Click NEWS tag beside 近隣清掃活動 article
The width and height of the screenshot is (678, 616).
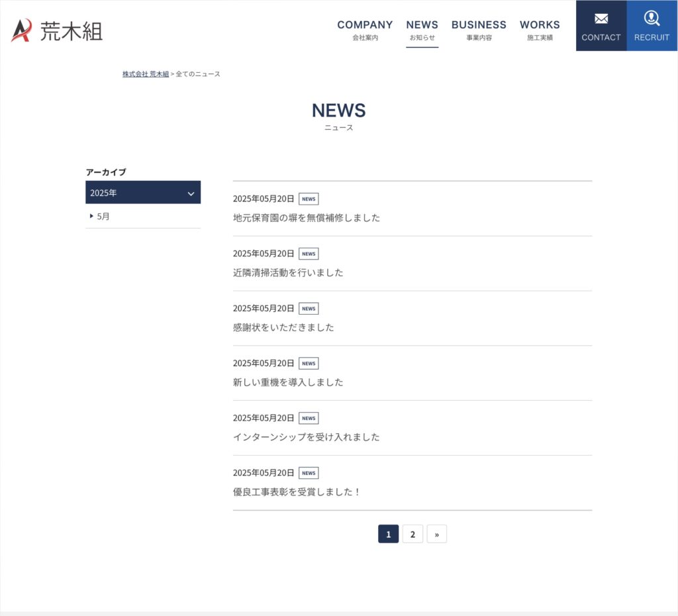(x=309, y=254)
